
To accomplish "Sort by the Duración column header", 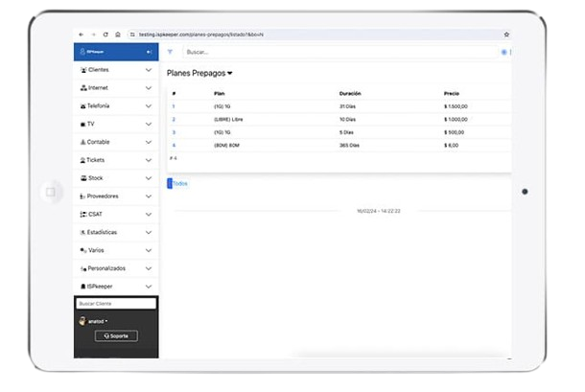I will [x=350, y=93].
